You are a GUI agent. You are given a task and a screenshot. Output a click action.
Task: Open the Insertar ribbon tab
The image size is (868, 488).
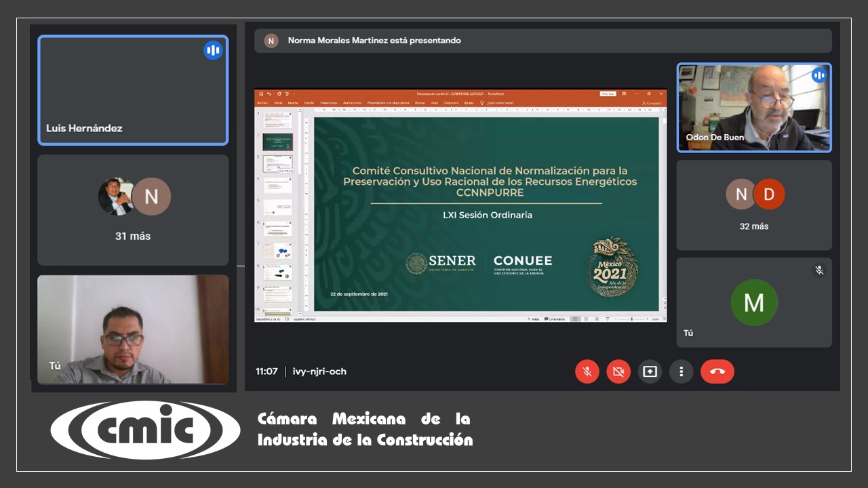point(293,103)
